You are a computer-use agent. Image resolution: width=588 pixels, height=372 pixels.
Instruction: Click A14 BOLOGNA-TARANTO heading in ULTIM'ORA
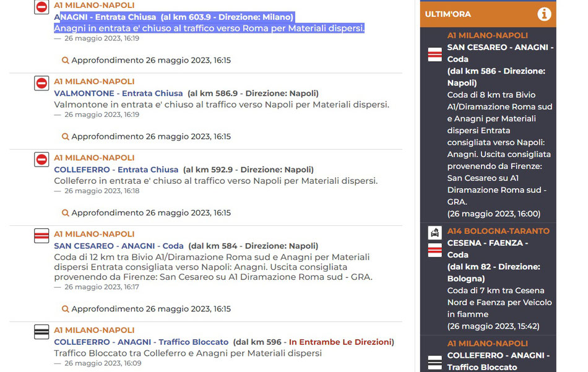coord(498,231)
